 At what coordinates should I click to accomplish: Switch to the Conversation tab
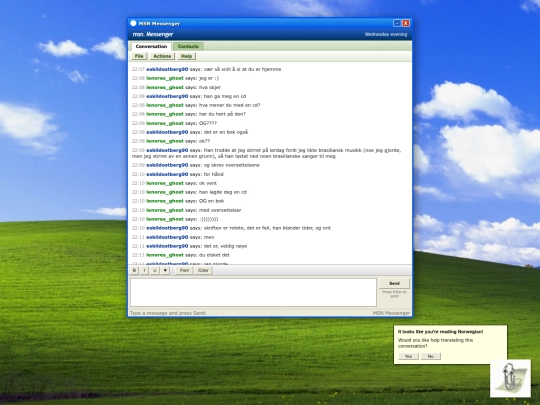151,46
